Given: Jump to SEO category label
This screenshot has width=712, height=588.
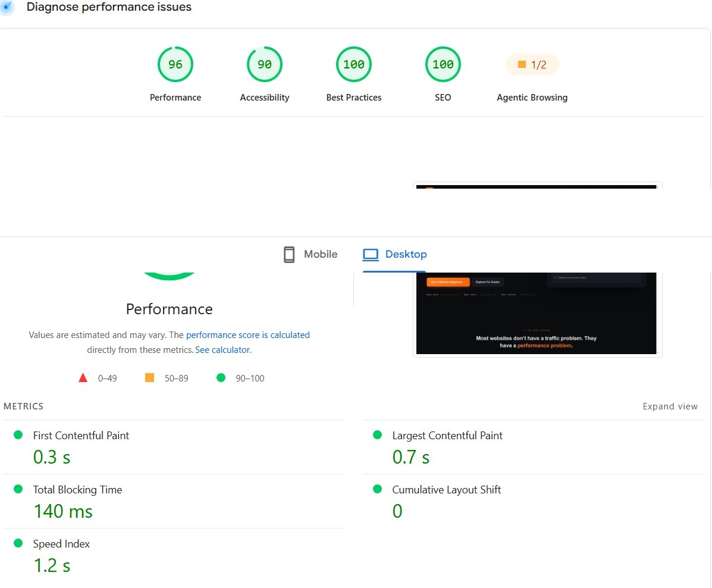Looking at the screenshot, I should (x=443, y=97).
